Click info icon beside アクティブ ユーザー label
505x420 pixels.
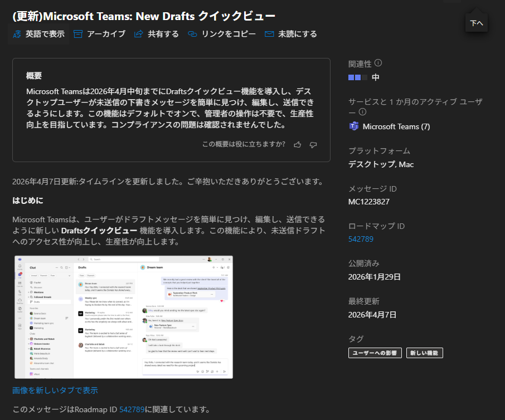point(363,112)
